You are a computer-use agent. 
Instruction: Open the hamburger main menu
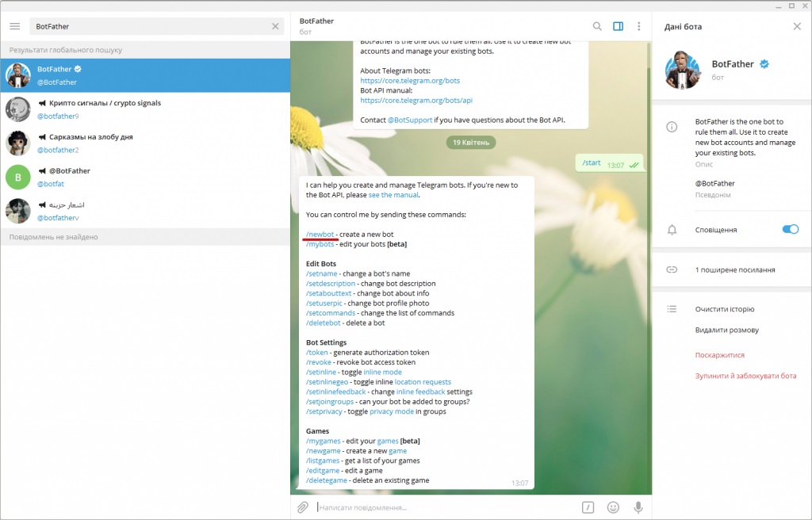[x=14, y=26]
